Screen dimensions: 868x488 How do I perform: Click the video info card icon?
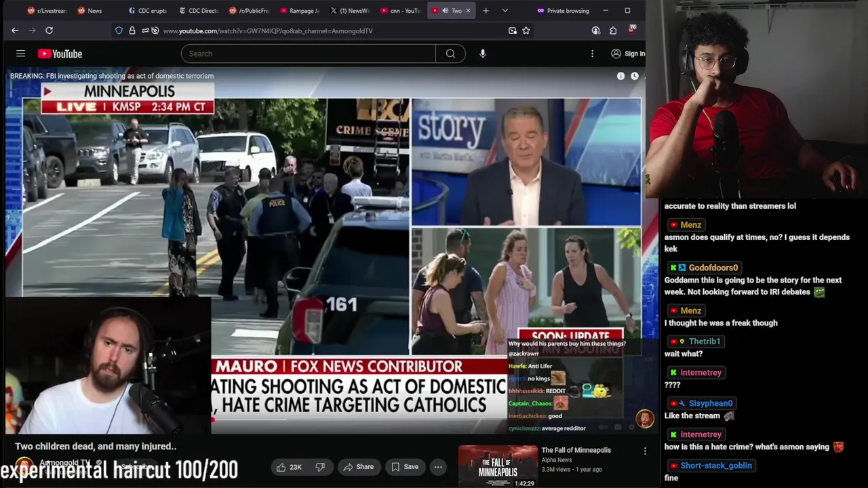click(x=620, y=76)
